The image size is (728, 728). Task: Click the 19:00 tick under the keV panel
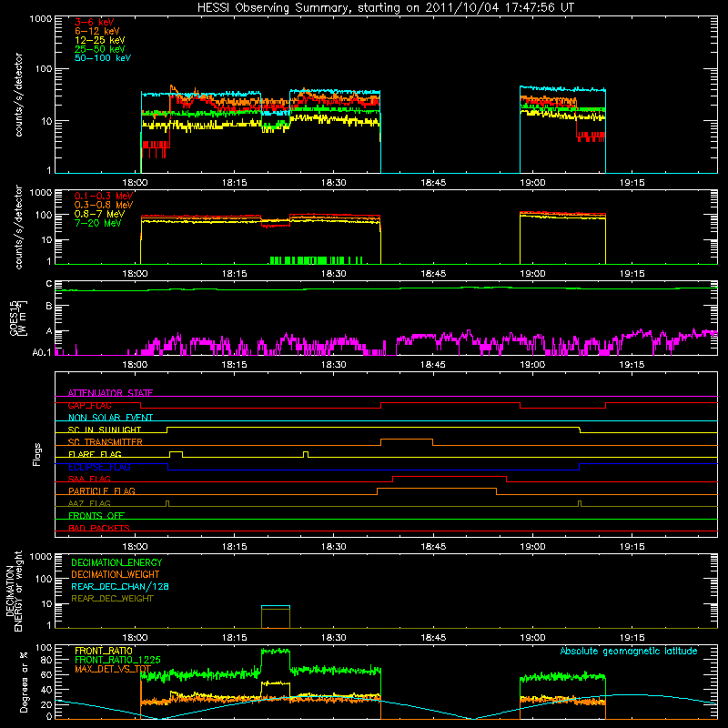tap(532, 183)
